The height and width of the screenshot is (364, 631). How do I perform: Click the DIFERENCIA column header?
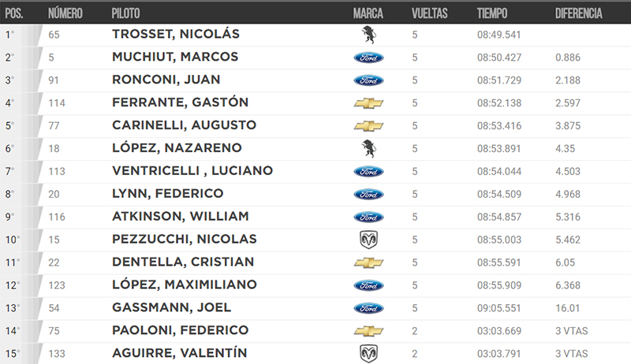coord(578,13)
